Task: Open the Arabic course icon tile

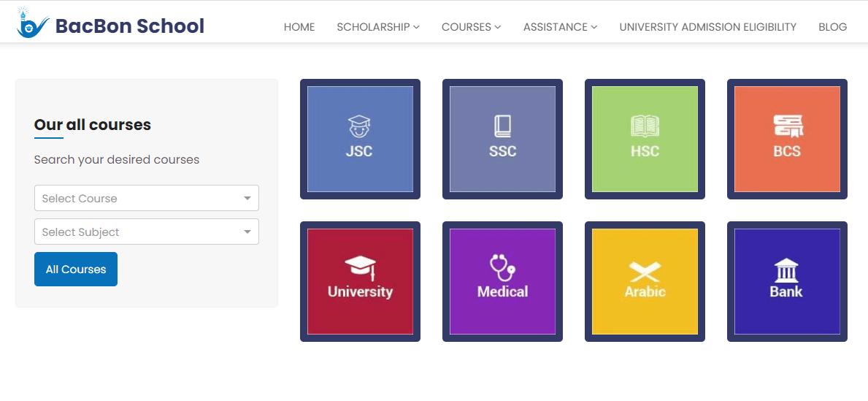Action: [x=645, y=281]
